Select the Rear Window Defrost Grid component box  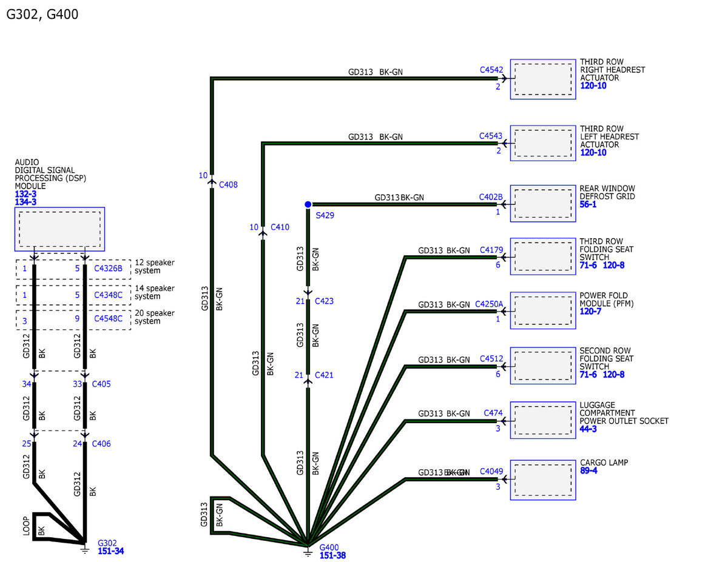(543, 205)
